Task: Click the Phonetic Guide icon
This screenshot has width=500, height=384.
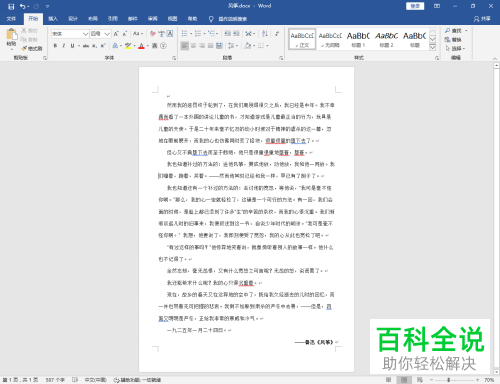Action: click(x=161, y=34)
